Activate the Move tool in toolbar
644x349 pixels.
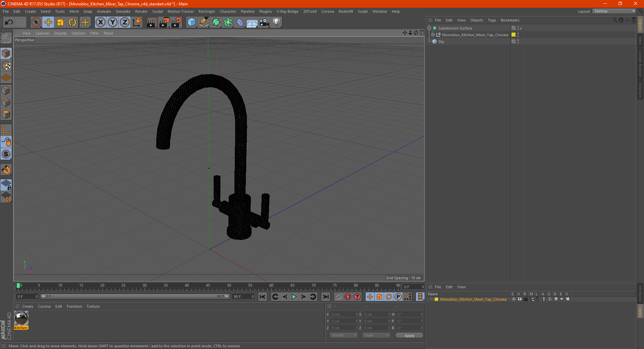[x=48, y=22]
